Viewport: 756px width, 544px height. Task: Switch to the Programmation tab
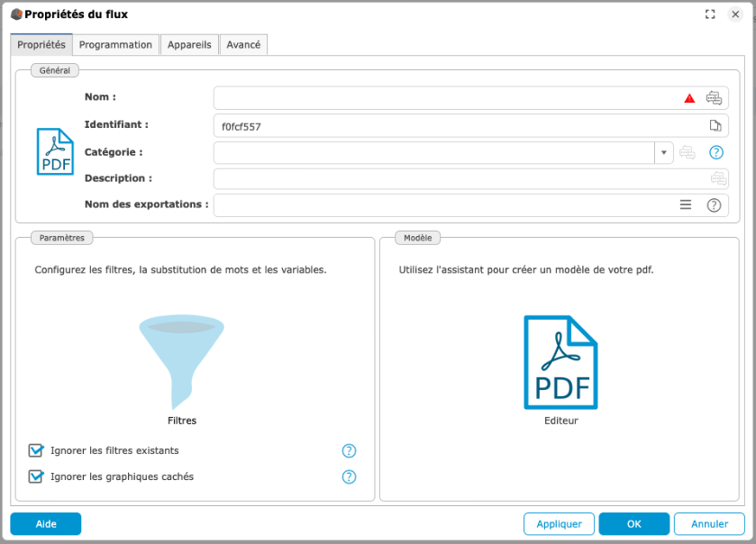tap(115, 44)
